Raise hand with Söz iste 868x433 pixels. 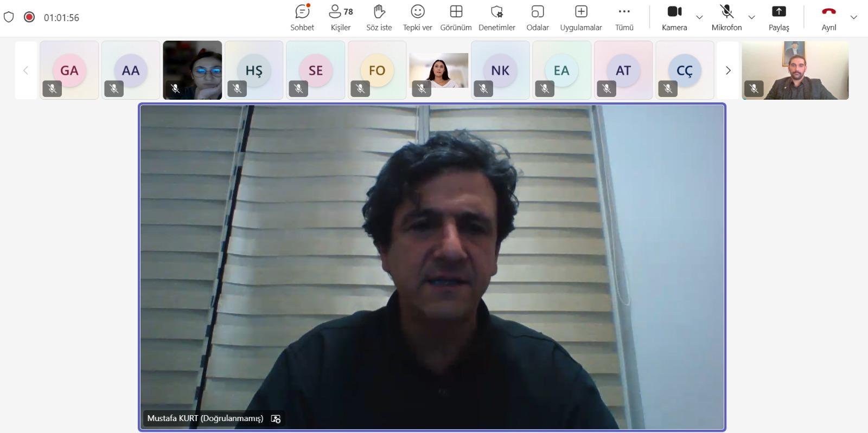[x=379, y=17]
